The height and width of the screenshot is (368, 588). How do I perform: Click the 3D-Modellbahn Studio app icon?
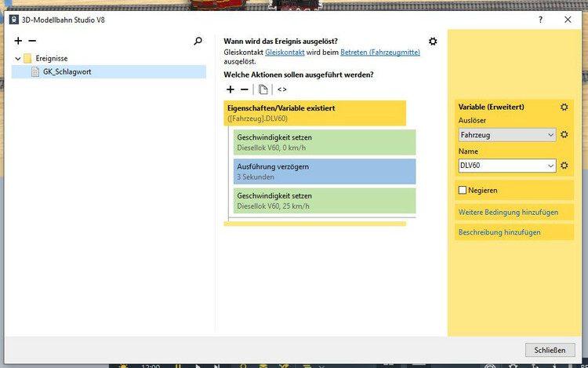[x=14, y=20]
